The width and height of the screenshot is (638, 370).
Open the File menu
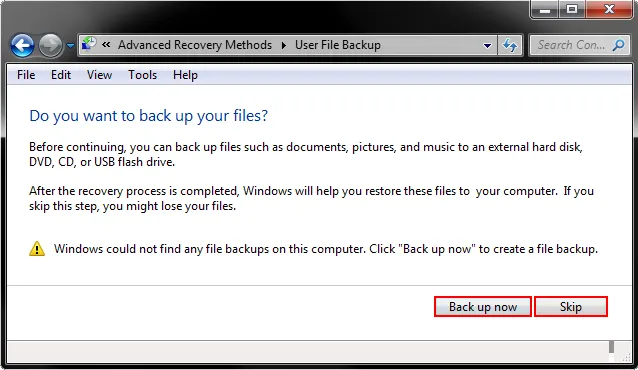[26, 75]
